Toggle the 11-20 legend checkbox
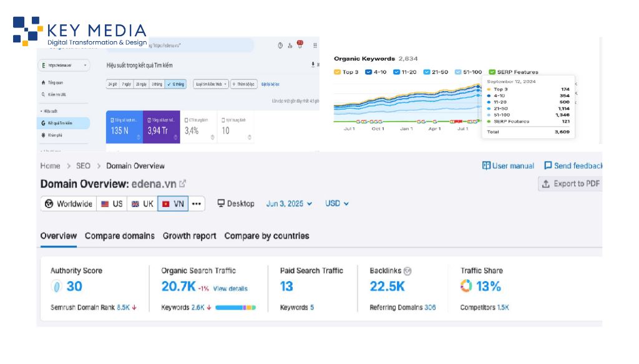 coord(396,72)
